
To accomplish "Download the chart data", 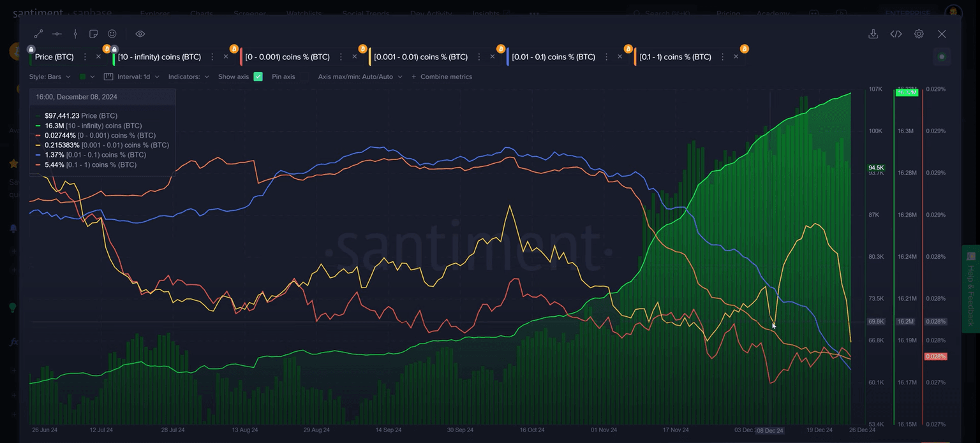I will coord(873,34).
